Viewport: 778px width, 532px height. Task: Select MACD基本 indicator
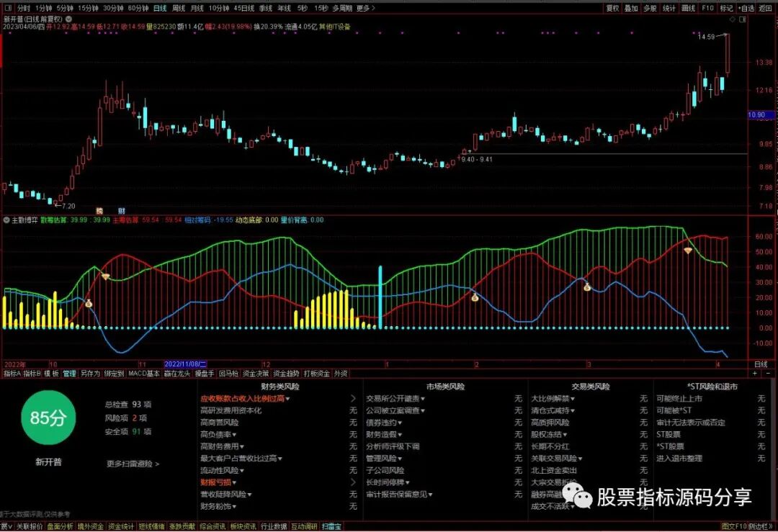tap(144, 374)
